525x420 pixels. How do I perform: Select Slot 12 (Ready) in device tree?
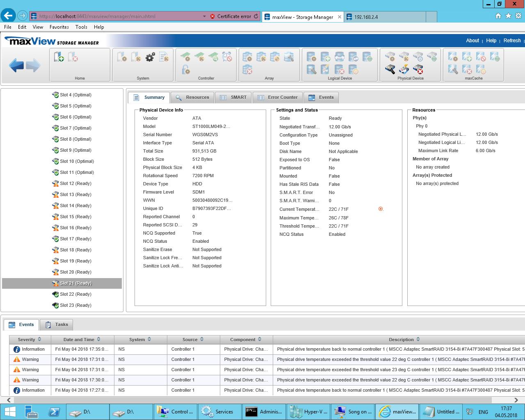click(x=75, y=183)
